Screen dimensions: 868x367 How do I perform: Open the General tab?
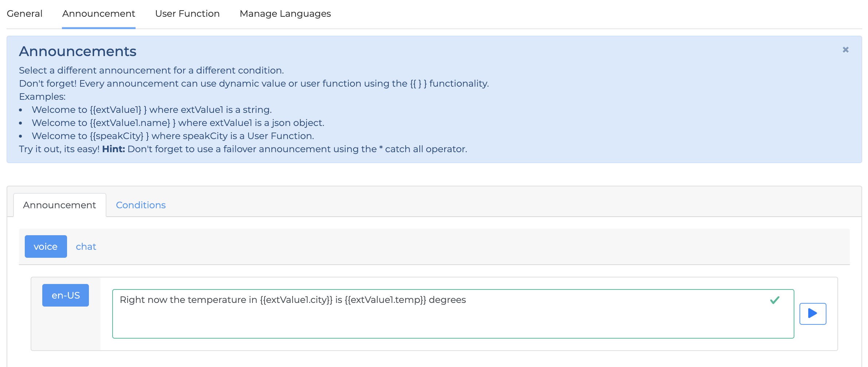tap(24, 14)
